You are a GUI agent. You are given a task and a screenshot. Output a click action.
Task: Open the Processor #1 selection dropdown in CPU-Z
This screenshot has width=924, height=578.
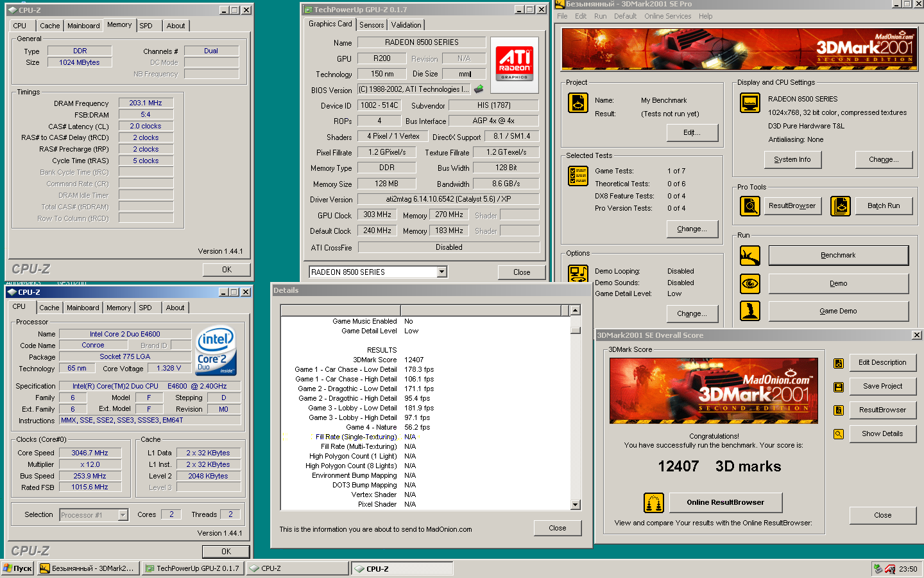coord(123,515)
